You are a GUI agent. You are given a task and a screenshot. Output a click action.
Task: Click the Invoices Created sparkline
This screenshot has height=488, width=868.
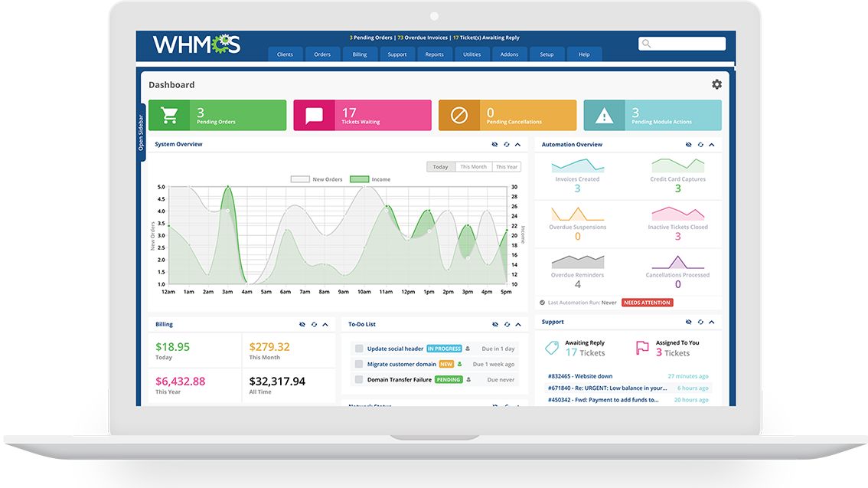577,165
